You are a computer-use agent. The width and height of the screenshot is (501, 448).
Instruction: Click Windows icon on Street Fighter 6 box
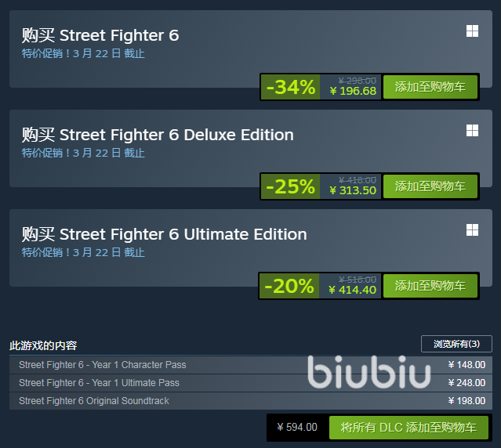pos(472,31)
